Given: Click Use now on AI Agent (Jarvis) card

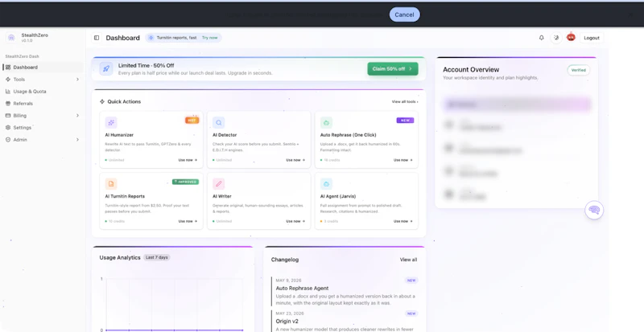Looking at the screenshot, I should click(x=403, y=221).
